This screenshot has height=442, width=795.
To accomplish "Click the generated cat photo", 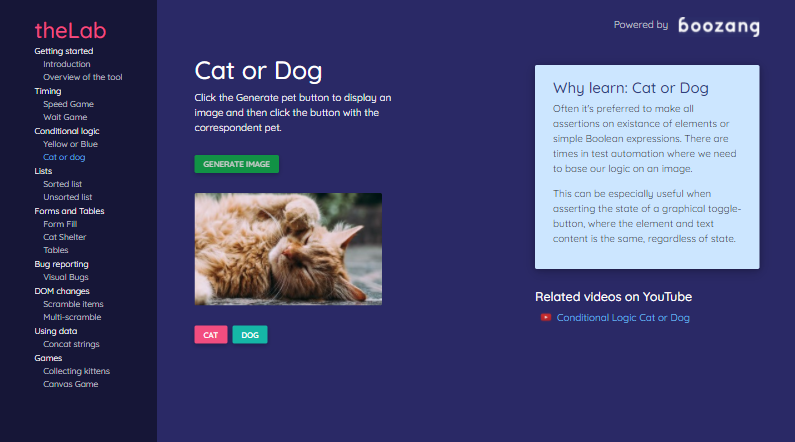I will click(x=288, y=249).
